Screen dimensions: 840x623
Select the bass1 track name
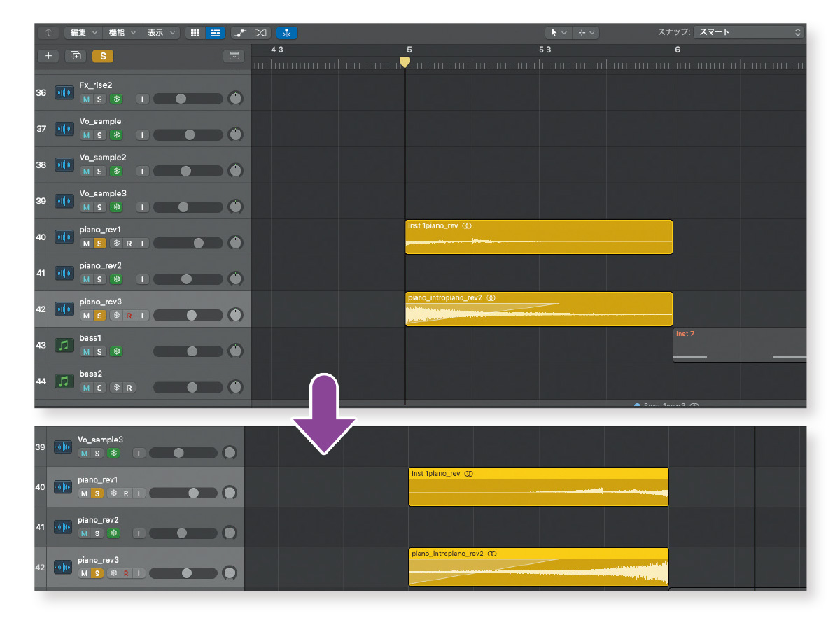(91, 337)
